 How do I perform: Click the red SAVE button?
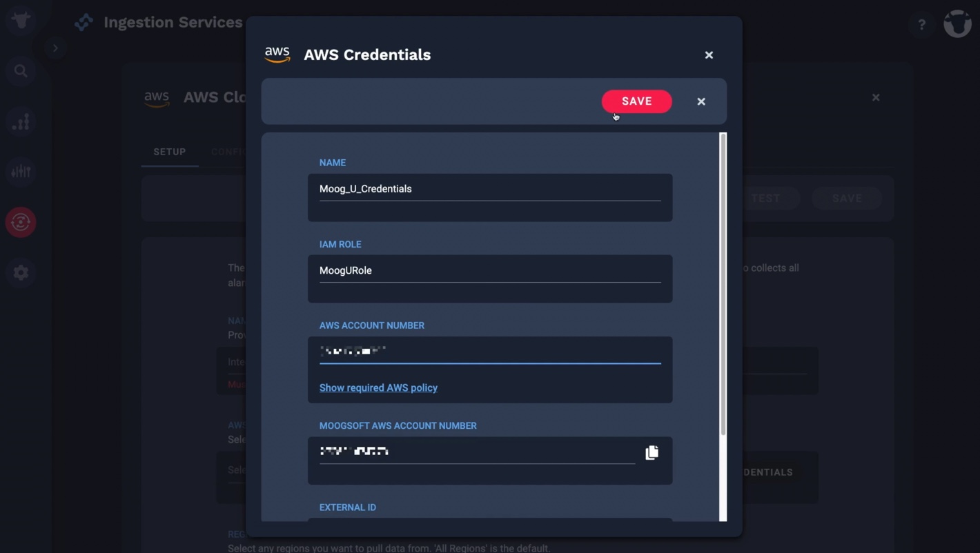(636, 101)
